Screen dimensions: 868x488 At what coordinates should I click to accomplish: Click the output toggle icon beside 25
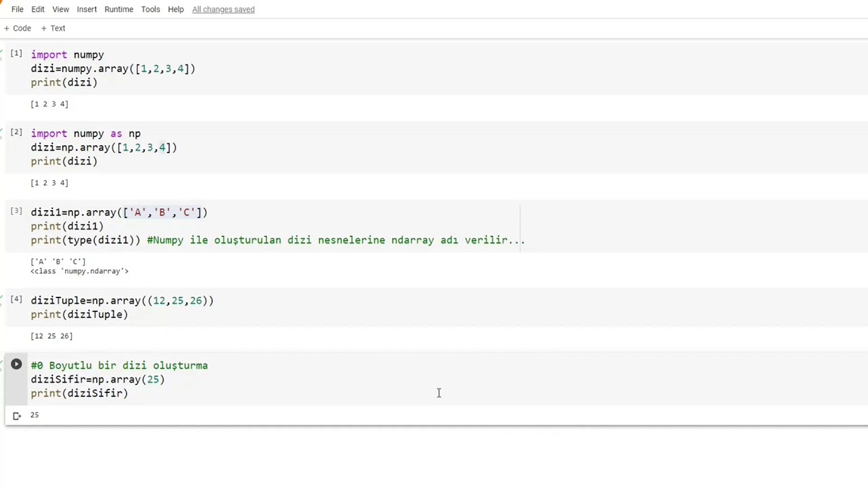pyautogui.click(x=17, y=415)
